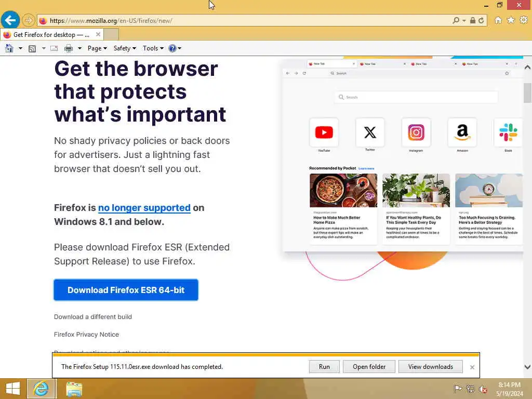Image resolution: width=532 pixels, height=399 pixels.
Task: Click the pizza article thumbnail
Action: [343, 190]
